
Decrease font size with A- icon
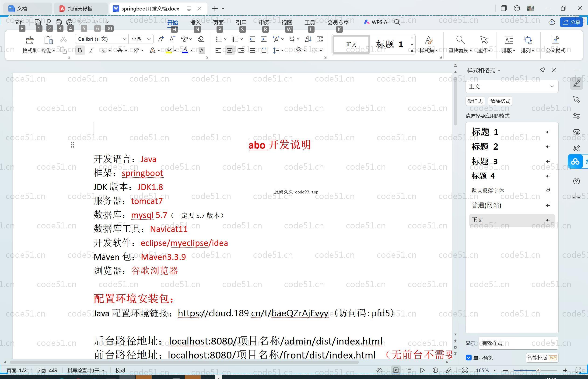click(172, 39)
